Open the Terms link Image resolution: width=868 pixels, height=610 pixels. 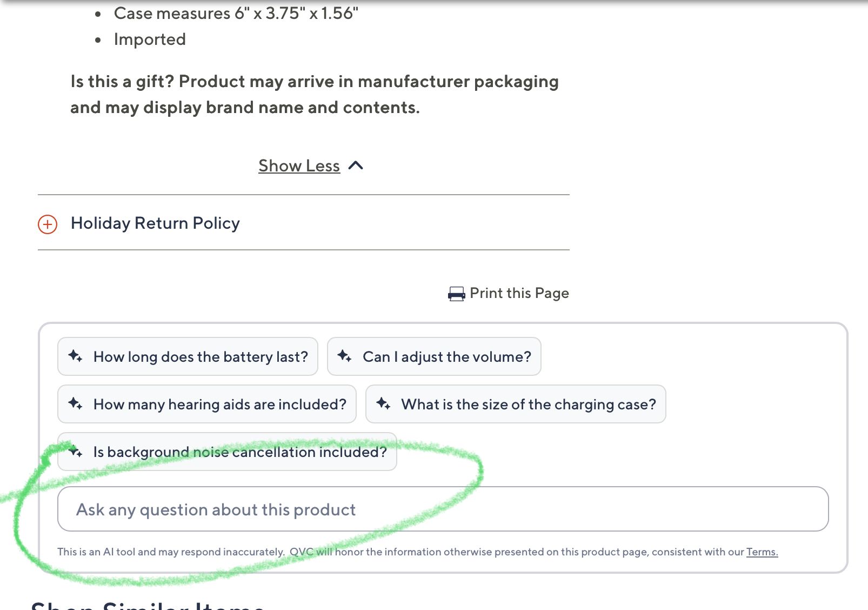[762, 552]
